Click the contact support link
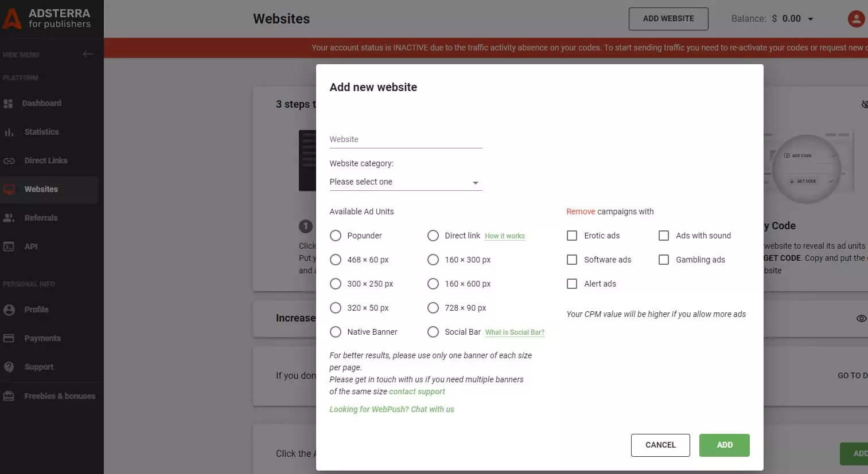The height and width of the screenshot is (474, 868). (x=417, y=391)
